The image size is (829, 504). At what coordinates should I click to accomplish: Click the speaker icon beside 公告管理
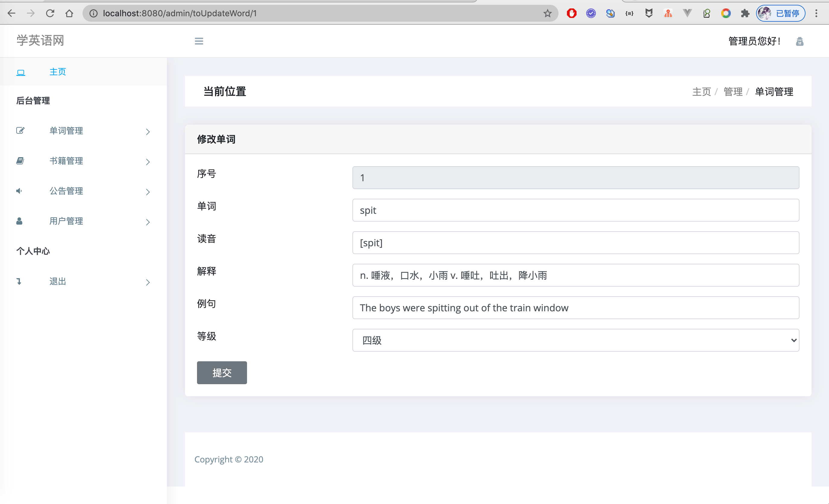coord(19,191)
